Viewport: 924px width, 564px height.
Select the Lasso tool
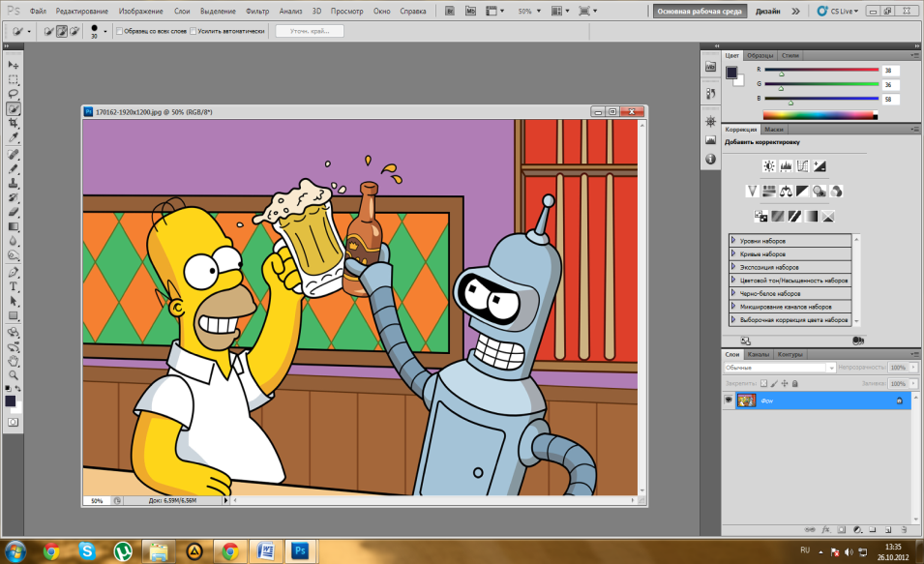[x=13, y=94]
